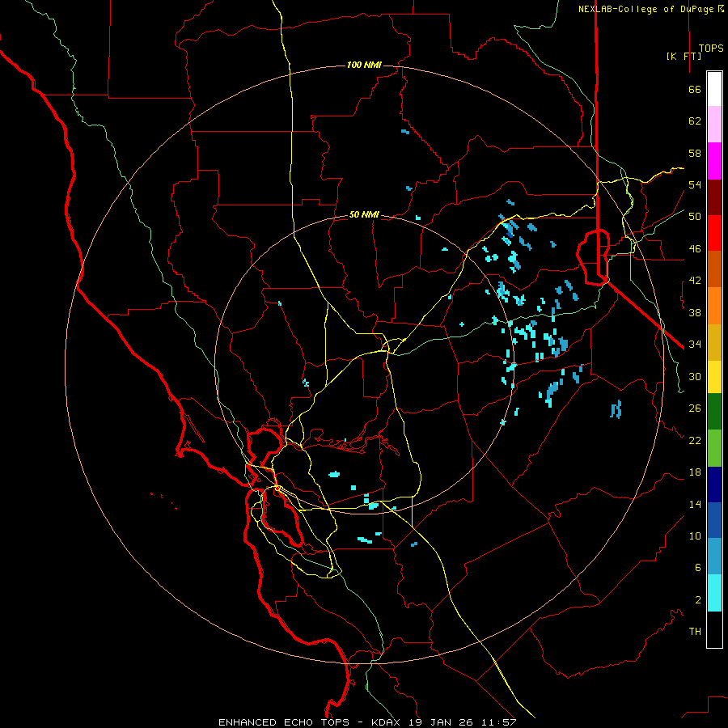Screen dimensions: 728x728
Task: Click the light pink 62 kft legend swatch
Action: pos(714,124)
